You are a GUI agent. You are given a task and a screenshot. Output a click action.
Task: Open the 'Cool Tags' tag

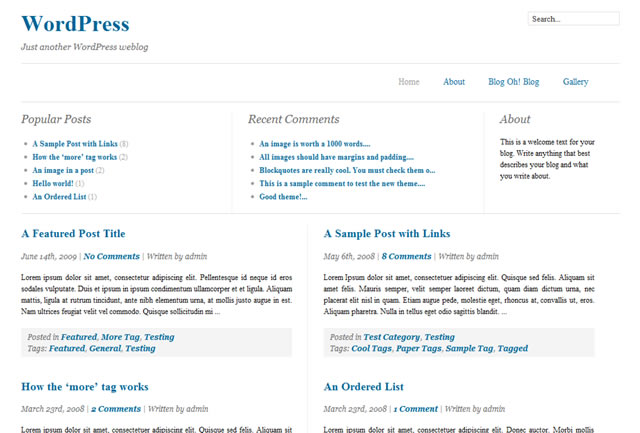(x=371, y=349)
